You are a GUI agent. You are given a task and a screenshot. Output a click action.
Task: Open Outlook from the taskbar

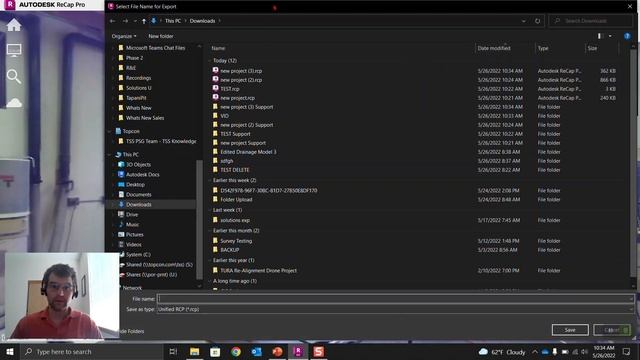point(256,351)
